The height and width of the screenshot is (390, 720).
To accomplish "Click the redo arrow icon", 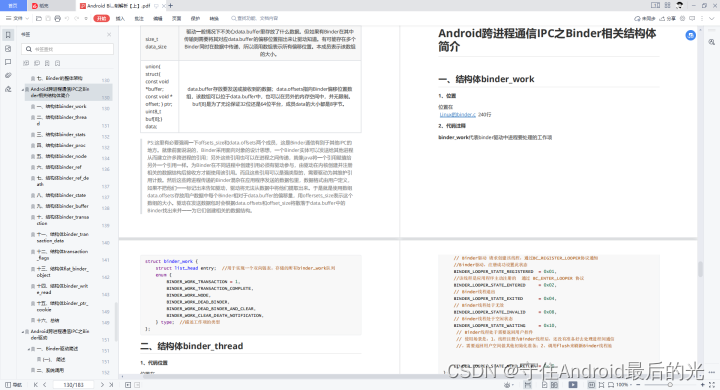I will (76, 18).
